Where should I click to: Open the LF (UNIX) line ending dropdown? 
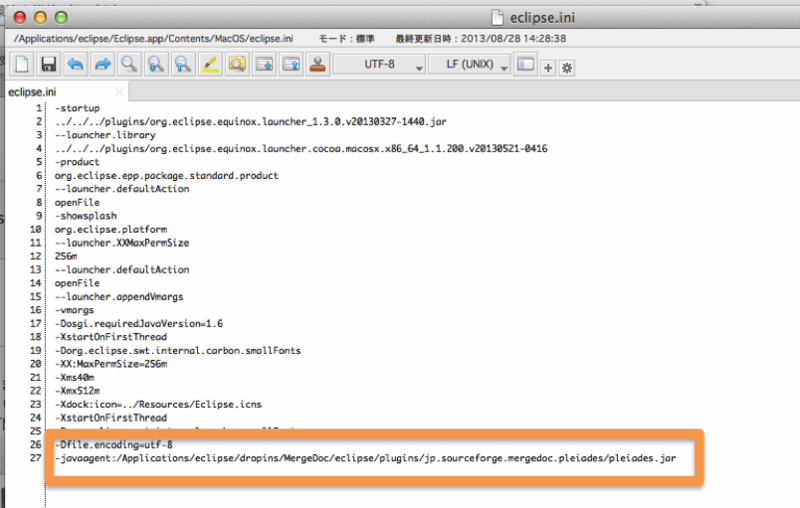[469, 65]
